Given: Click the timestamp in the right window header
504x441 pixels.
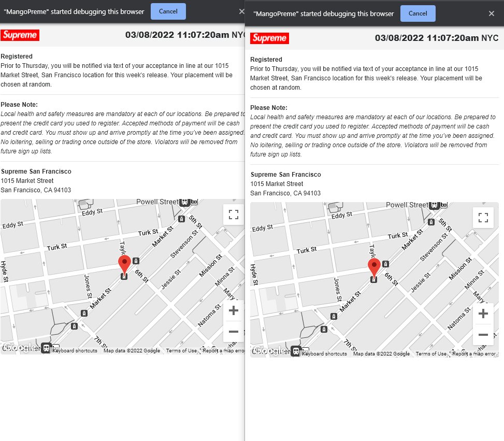Looking at the screenshot, I should [x=437, y=38].
